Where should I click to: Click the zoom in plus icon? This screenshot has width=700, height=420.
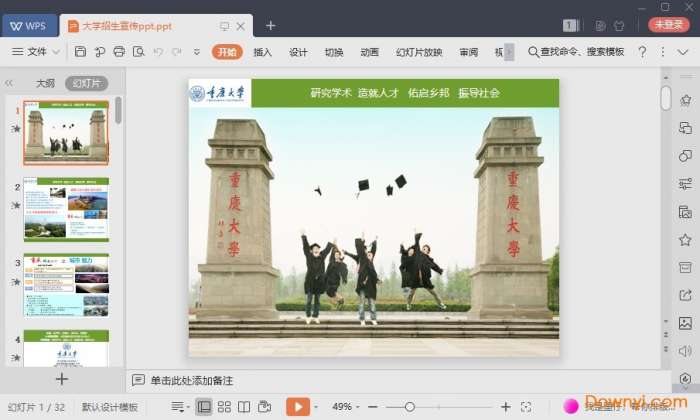(505, 407)
